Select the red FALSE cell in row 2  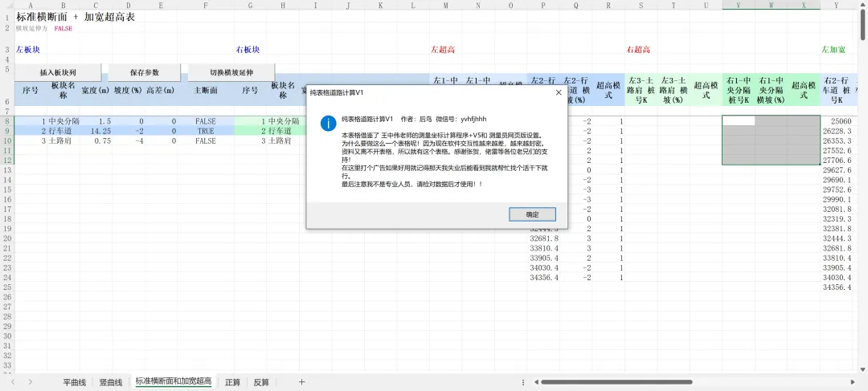pos(63,29)
